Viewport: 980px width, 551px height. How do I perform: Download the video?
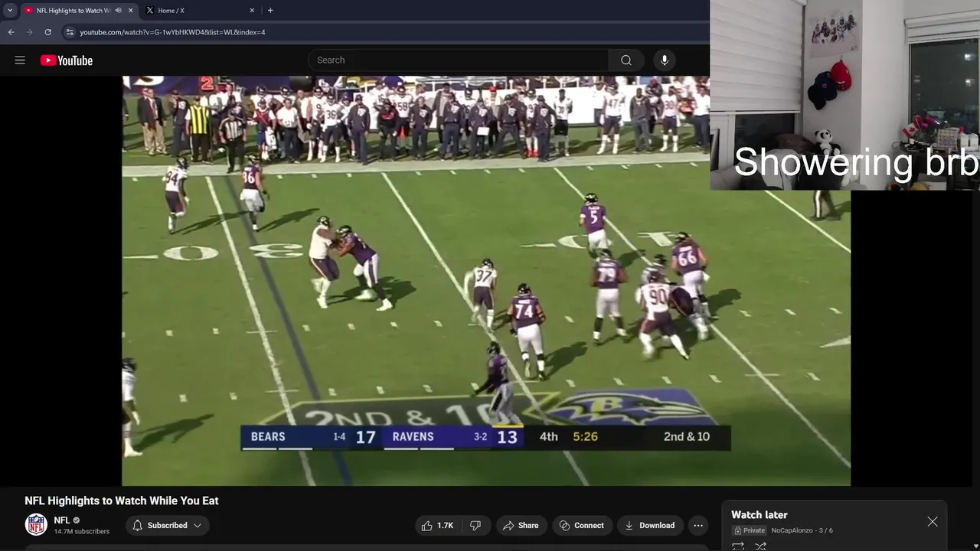pyautogui.click(x=649, y=525)
